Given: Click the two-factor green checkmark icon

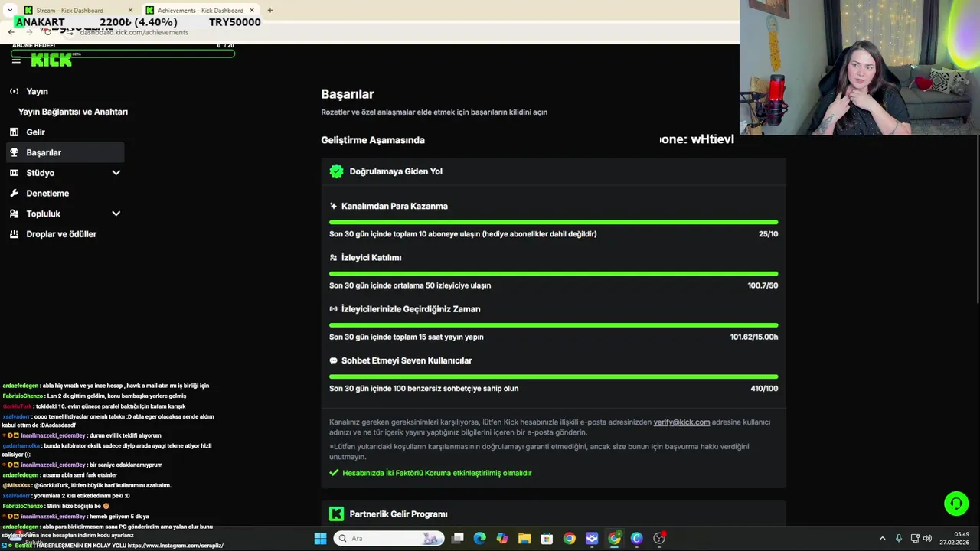Looking at the screenshot, I should pyautogui.click(x=334, y=473).
